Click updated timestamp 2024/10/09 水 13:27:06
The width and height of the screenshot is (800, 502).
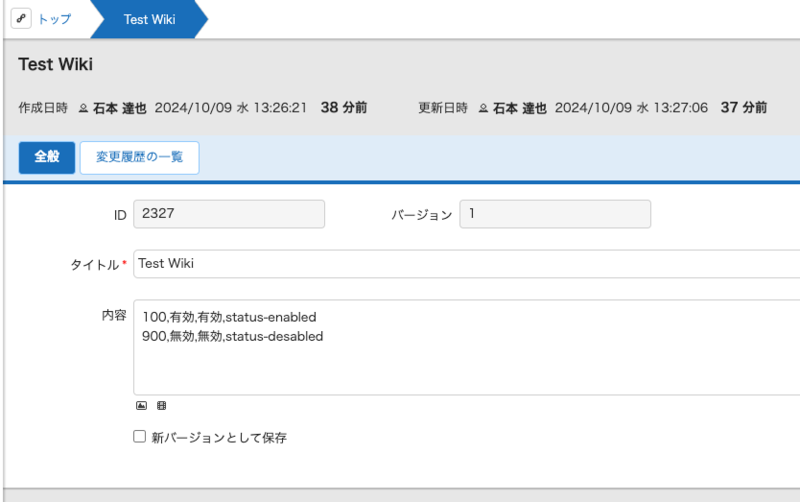(632, 108)
